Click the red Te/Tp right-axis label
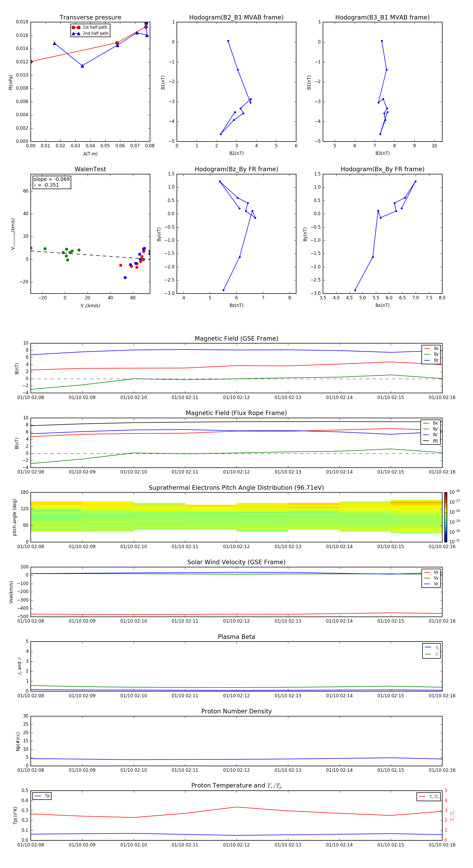Viewport: 473px width, 868px height. point(453,816)
